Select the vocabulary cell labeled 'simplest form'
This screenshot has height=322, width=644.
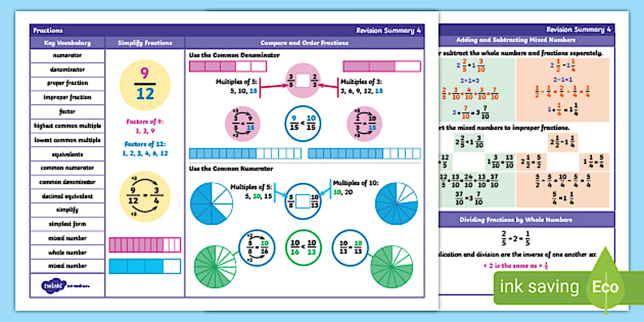(x=67, y=224)
